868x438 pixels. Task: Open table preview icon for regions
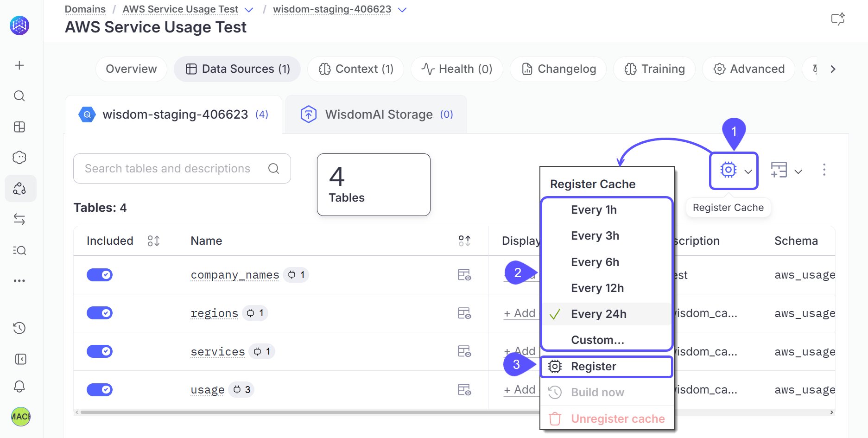tap(464, 313)
